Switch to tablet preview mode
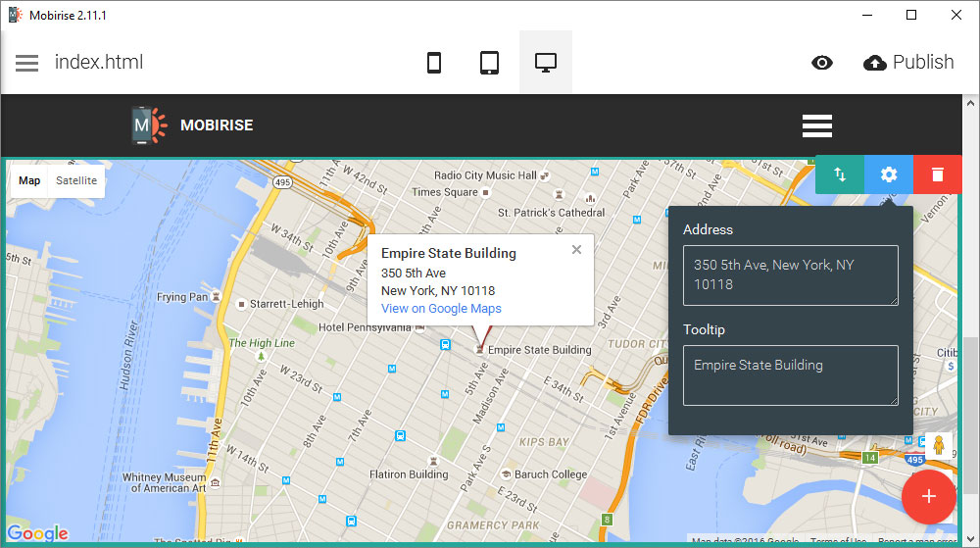 490,63
